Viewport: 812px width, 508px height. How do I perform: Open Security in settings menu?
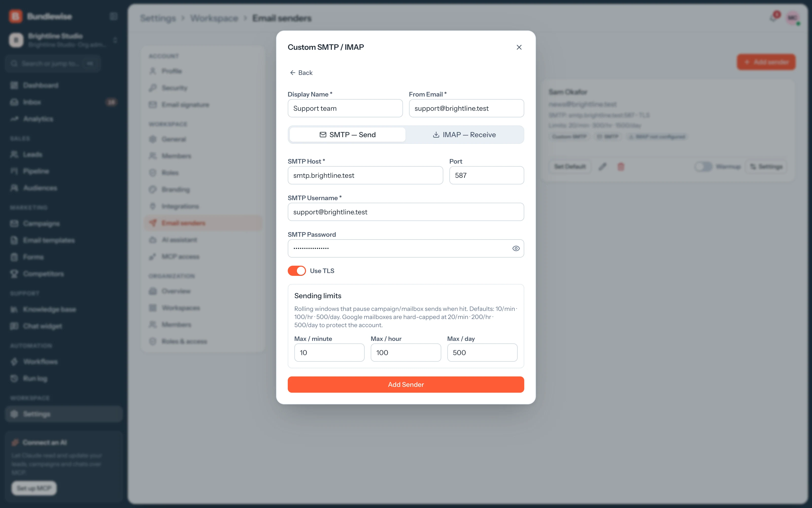tap(203, 88)
